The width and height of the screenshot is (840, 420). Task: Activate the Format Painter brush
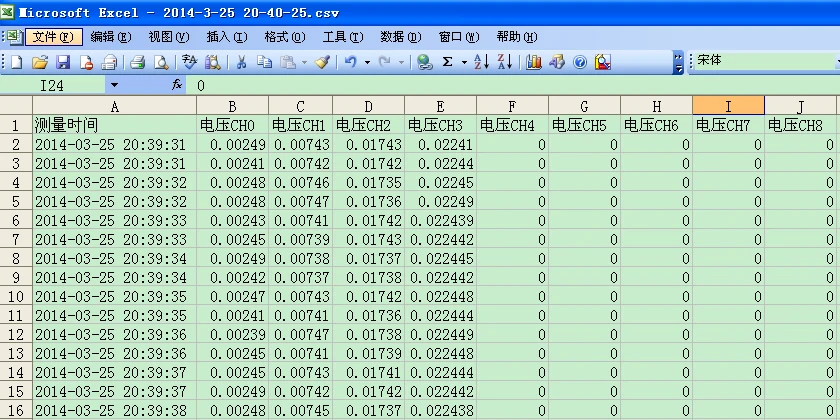(x=322, y=62)
